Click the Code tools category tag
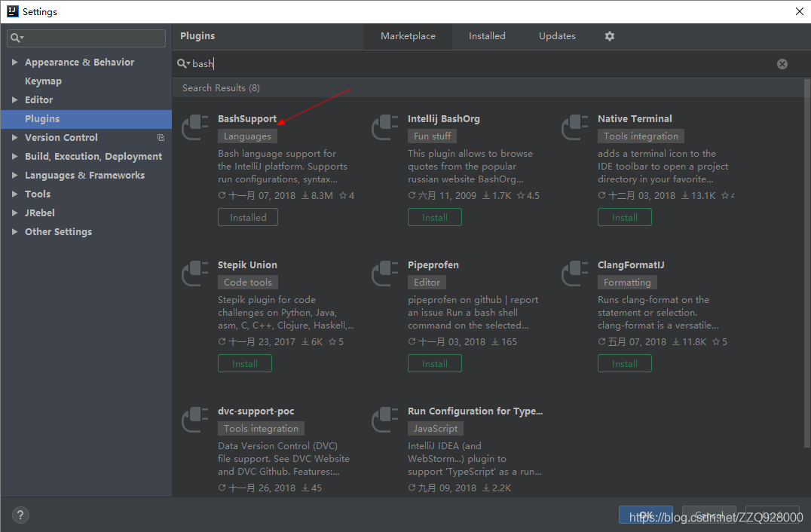Viewport: 811px width, 532px height. click(248, 283)
